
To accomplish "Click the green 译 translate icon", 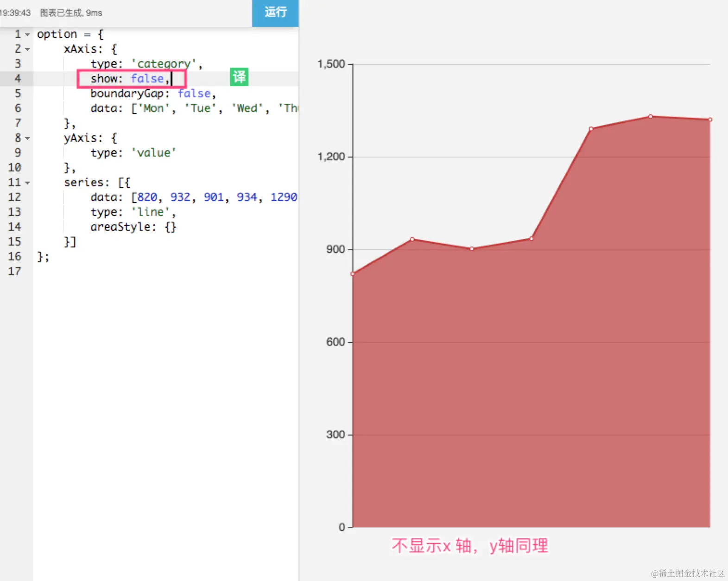I will click(239, 77).
